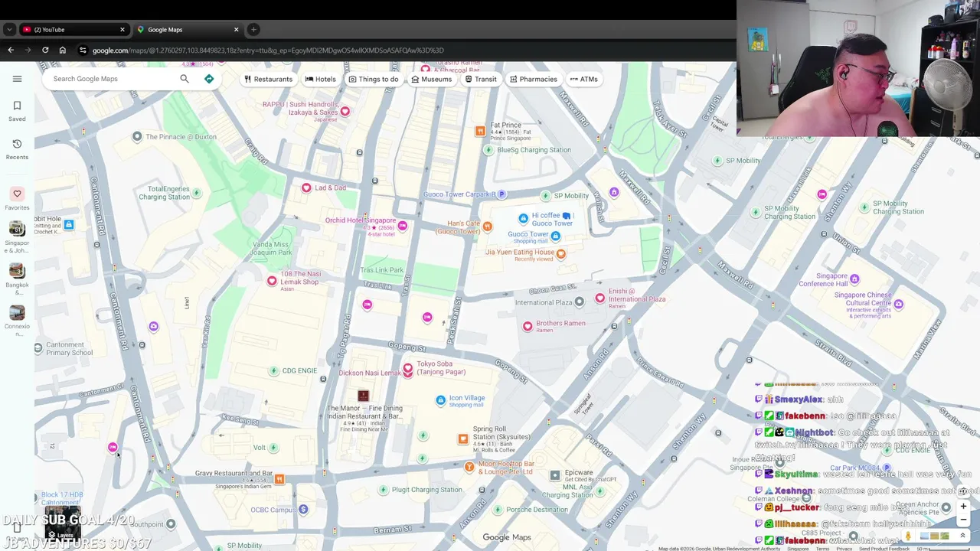Screen dimensions: 980x551
Task: Click the Tras Link Park label
Action: pos(382,270)
